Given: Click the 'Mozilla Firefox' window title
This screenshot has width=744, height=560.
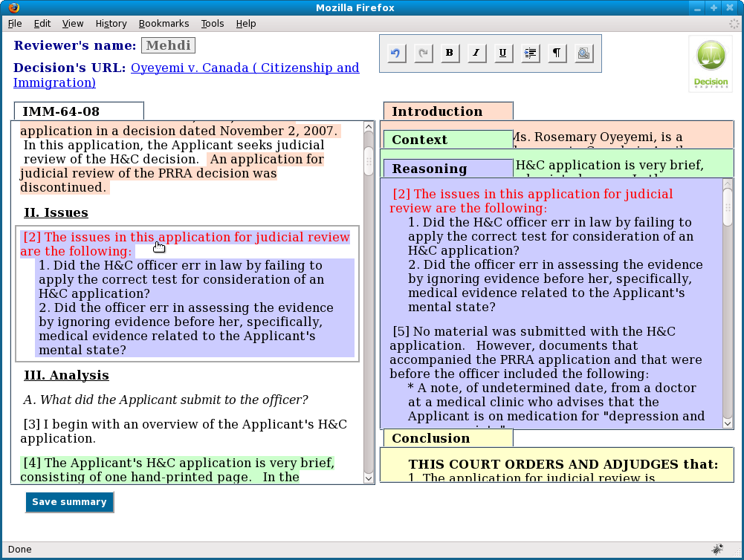Looking at the screenshot, I should tap(355, 7).
